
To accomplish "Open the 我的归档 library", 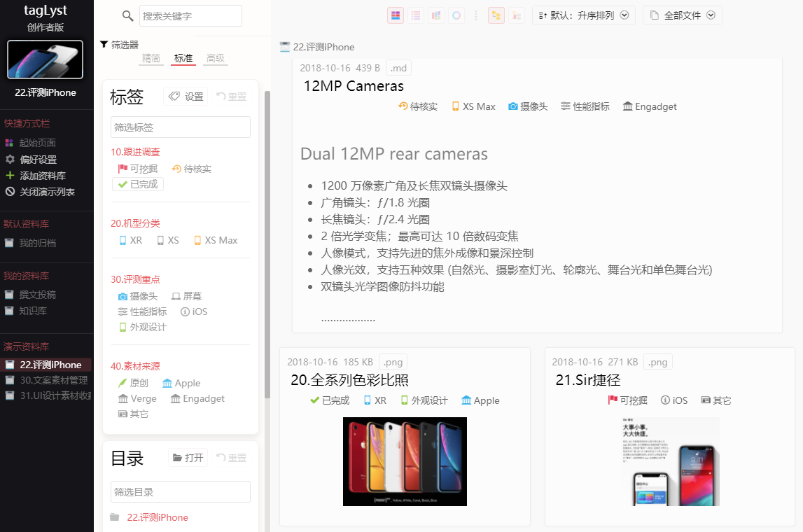I will click(30, 243).
